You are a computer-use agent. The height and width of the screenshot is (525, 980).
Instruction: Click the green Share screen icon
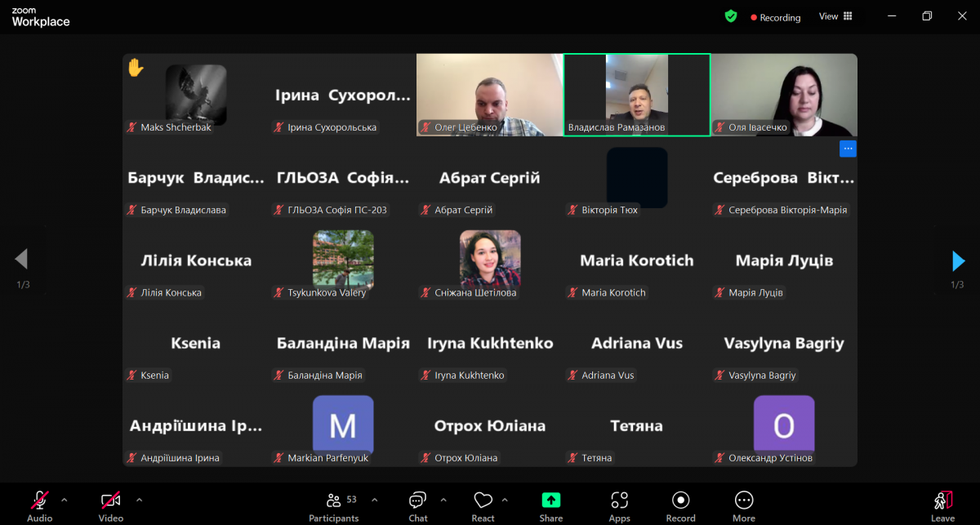coord(551,500)
